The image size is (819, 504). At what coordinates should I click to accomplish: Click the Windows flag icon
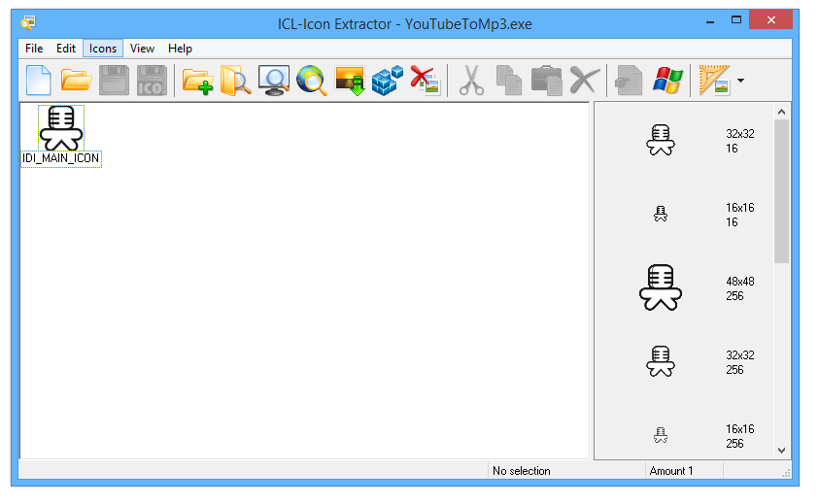coord(667,81)
